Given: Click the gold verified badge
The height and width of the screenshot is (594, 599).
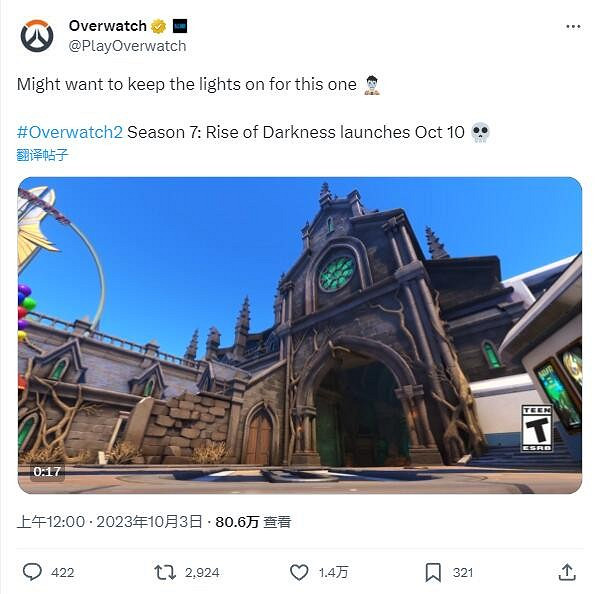Looking at the screenshot, I should (x=159, y=26).
